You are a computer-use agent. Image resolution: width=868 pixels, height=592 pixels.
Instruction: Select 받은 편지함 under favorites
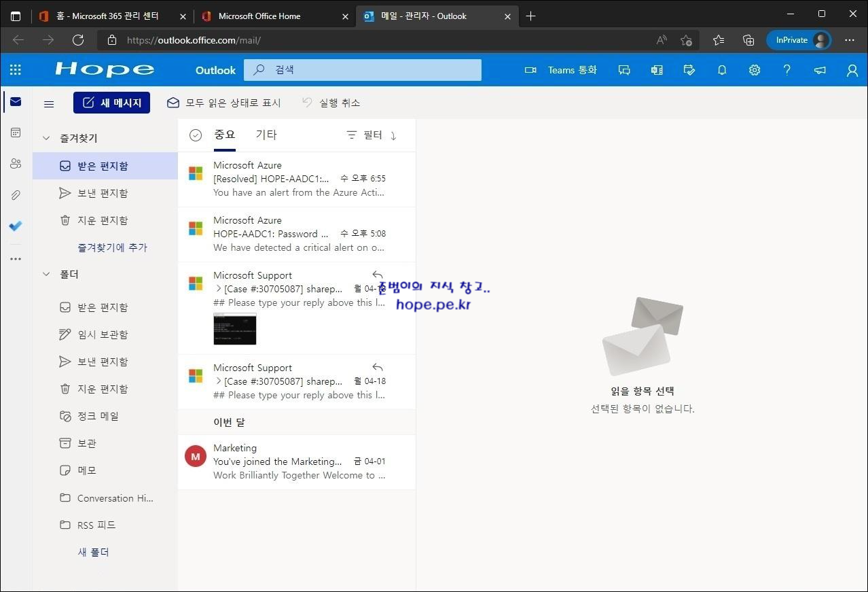point(105,166)
